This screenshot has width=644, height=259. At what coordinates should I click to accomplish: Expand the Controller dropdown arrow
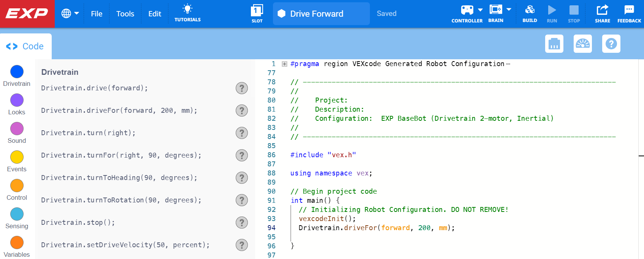(x=480, y=10)
